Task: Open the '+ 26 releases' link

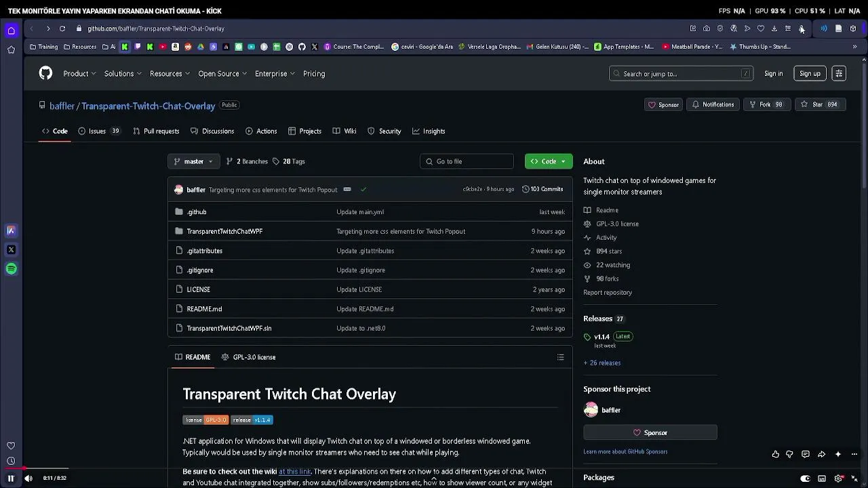Action: point(602,363)
